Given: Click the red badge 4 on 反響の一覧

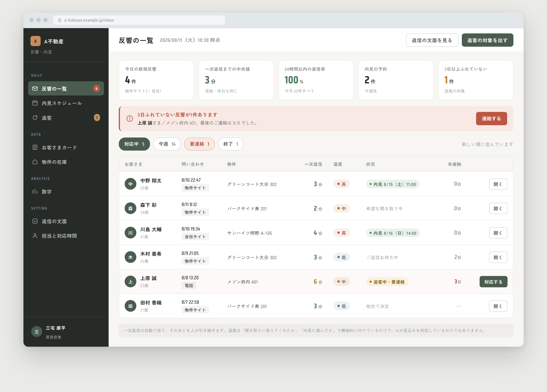Looking at the screenshot, I should pyautogui.click(x=97, y=88).
